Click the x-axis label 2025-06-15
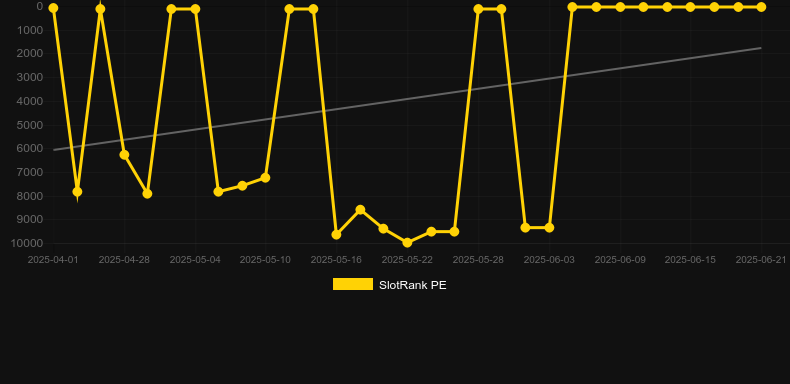The width and height of the screenshot is (790, 384). coord(690,260)
